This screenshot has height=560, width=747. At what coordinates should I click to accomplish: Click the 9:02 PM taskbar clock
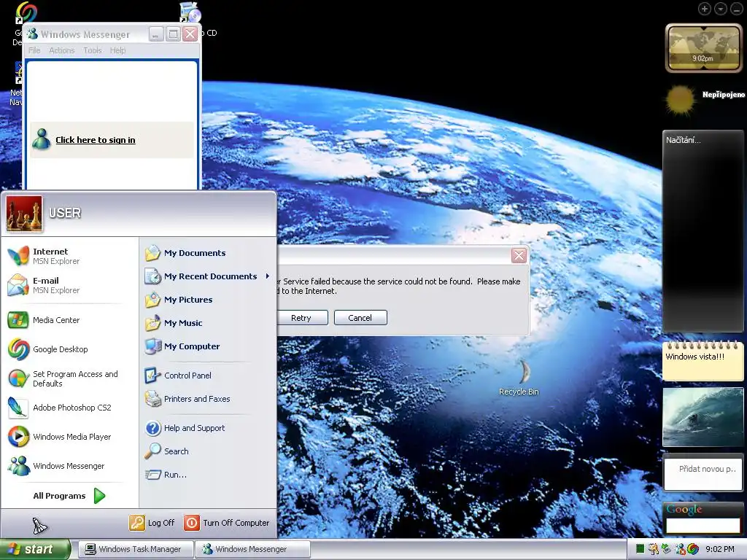(x=720, y=549)
